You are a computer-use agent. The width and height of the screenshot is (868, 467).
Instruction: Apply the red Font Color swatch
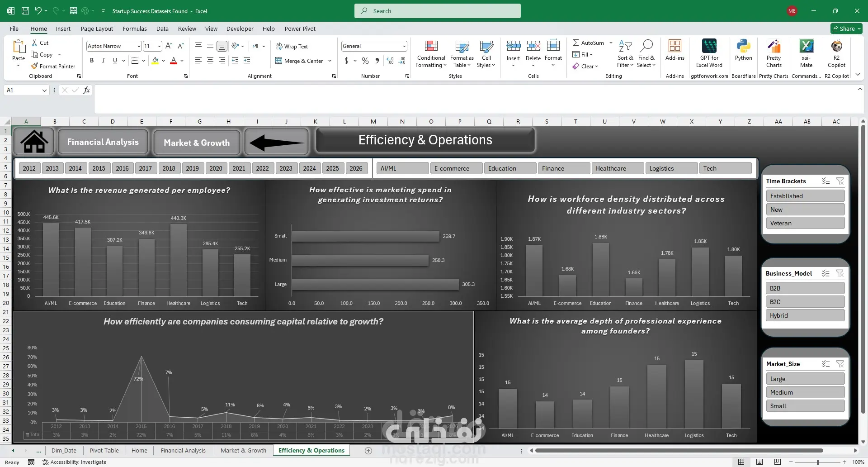pos(174,61)
